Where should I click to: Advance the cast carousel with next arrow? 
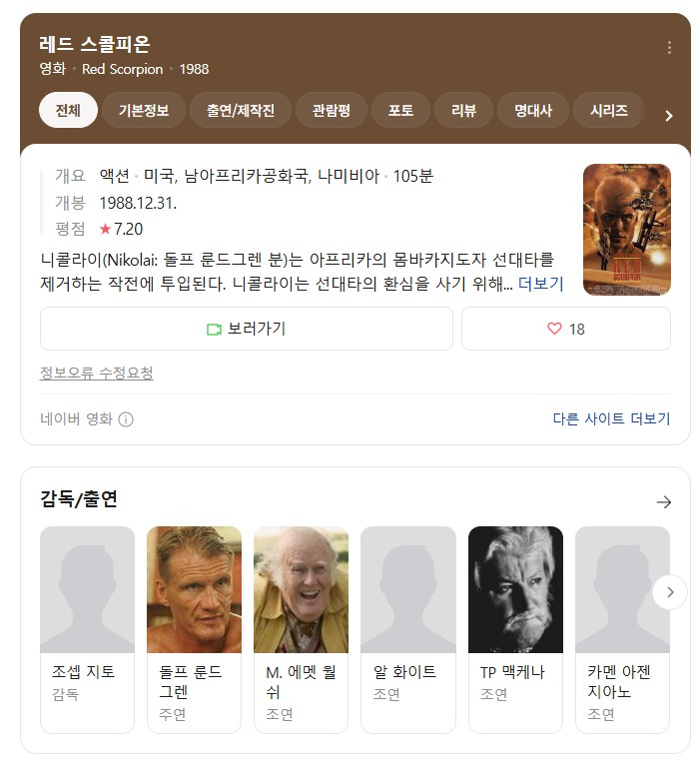pyautogui.click(x=670, y=592)
